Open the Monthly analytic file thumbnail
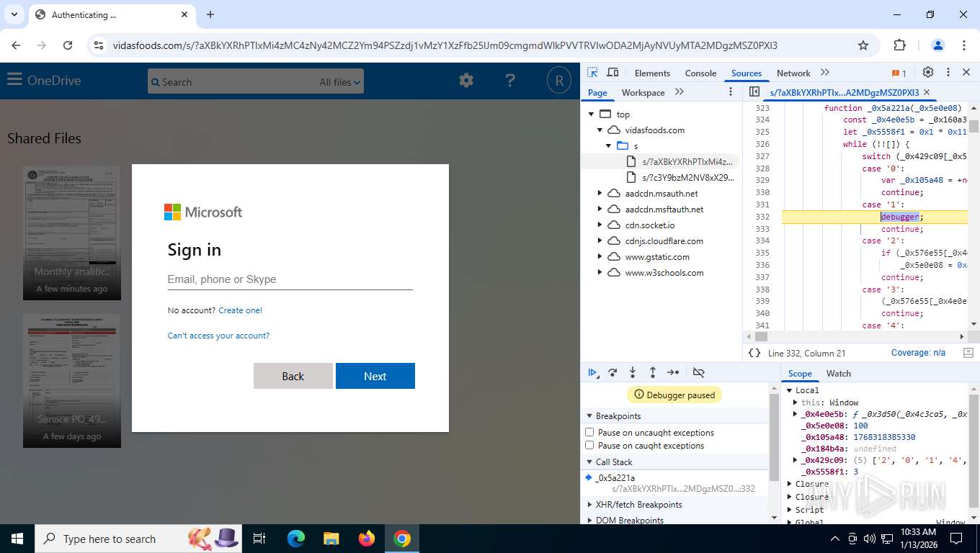Viewport: 980px width, 553px height. (72, 233)
